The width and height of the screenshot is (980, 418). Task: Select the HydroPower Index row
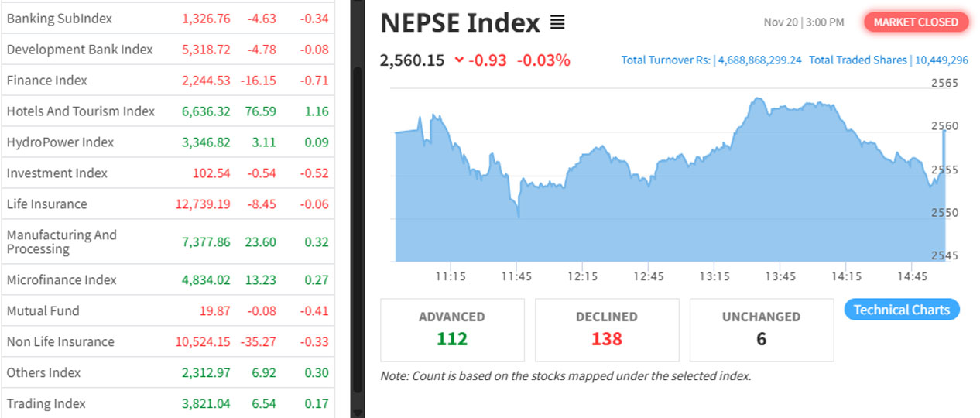[60, 142]
